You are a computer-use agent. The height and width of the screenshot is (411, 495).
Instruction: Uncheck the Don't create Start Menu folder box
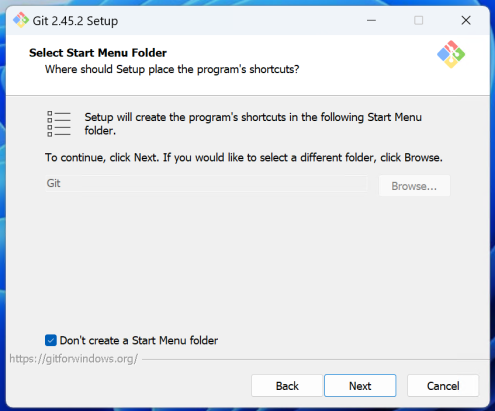[51, 340]
